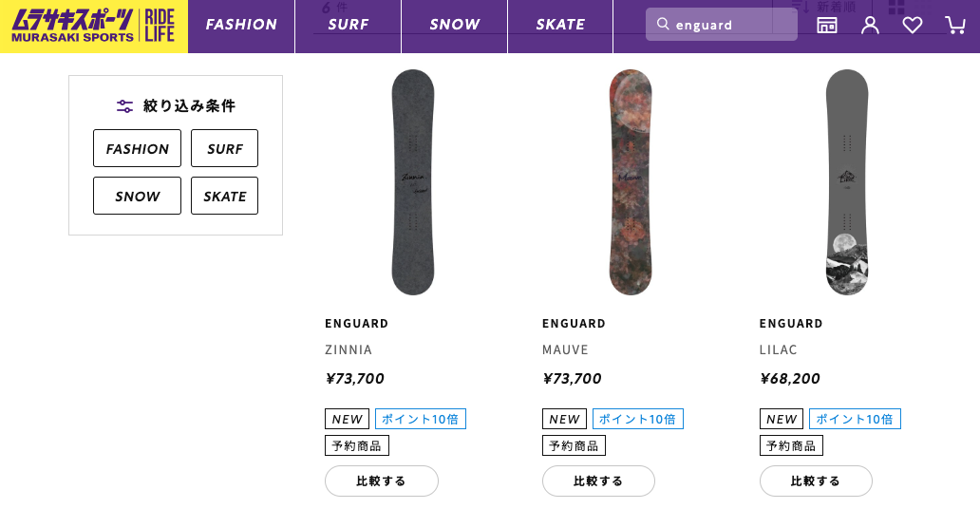This screenshot has height=509, width=980.
Task: Open the SNOW navigation menu
Action: [x=454, y=26]
